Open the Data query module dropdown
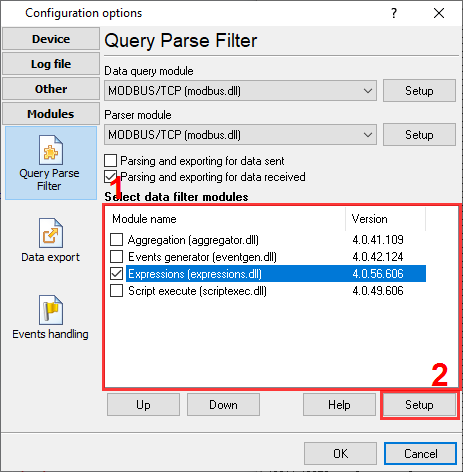 (x=240, y=91)
